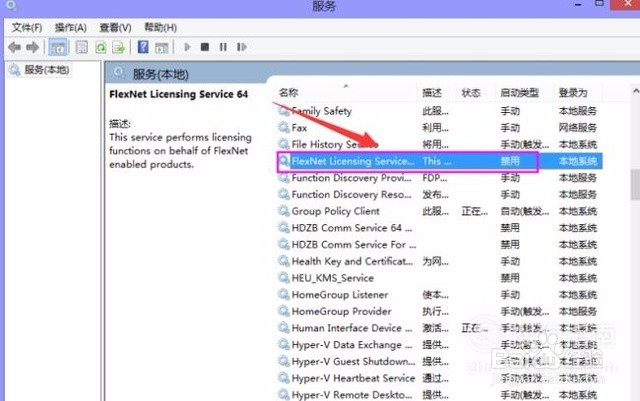Click 禁用 startup type of HEU_KMS_Service
This screenshot has height=401, width=640.
pyautogui.click(x=510, y=278)
